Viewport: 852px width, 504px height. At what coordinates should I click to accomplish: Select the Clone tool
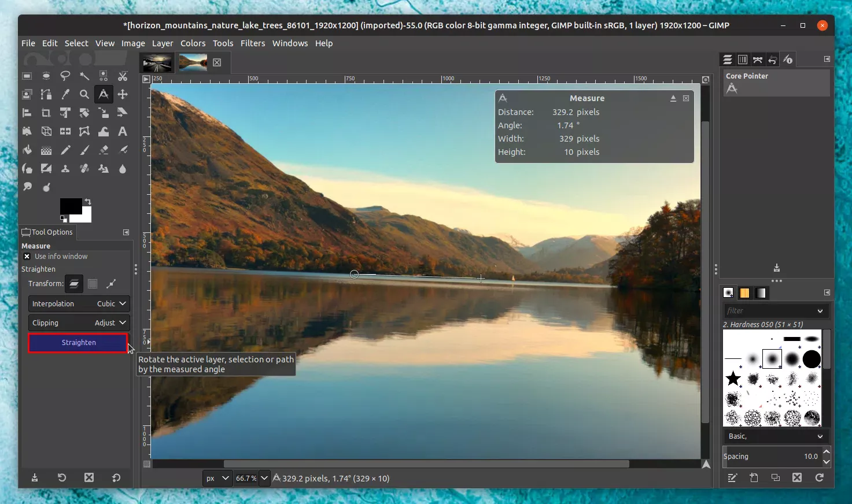coord(65,168)
